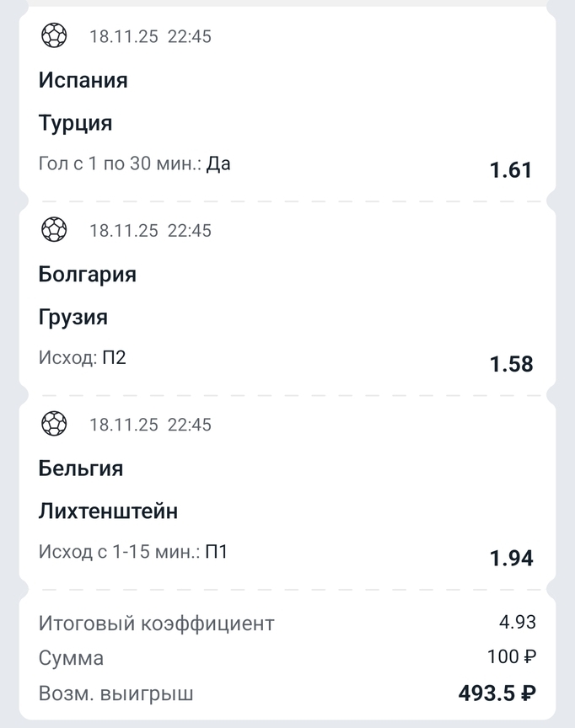The width and height of the screenshot is (575, 728).
Task: Click the 1.94 odds value
Action: (511, 558)
